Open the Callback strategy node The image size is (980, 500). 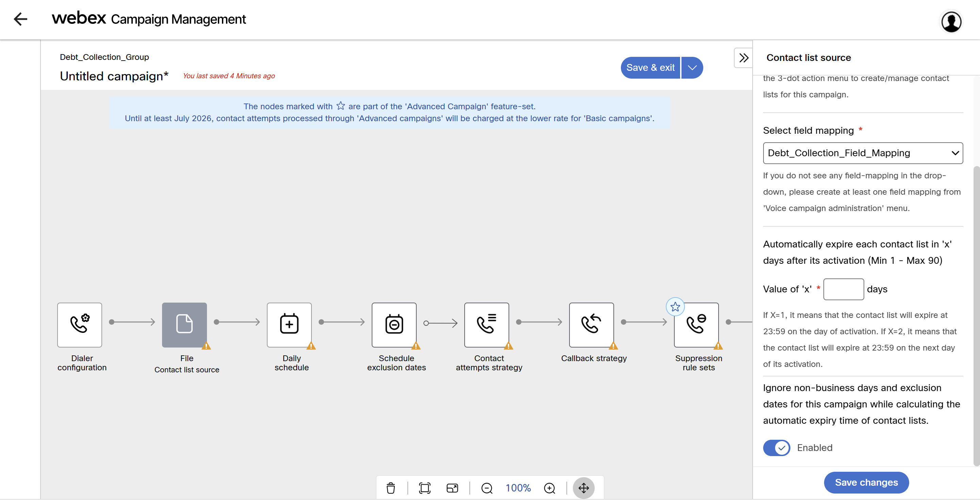(591, 325)
